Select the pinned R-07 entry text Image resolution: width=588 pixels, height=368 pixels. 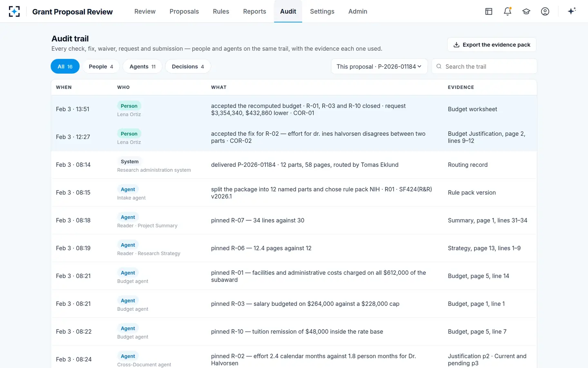(258, 220)
